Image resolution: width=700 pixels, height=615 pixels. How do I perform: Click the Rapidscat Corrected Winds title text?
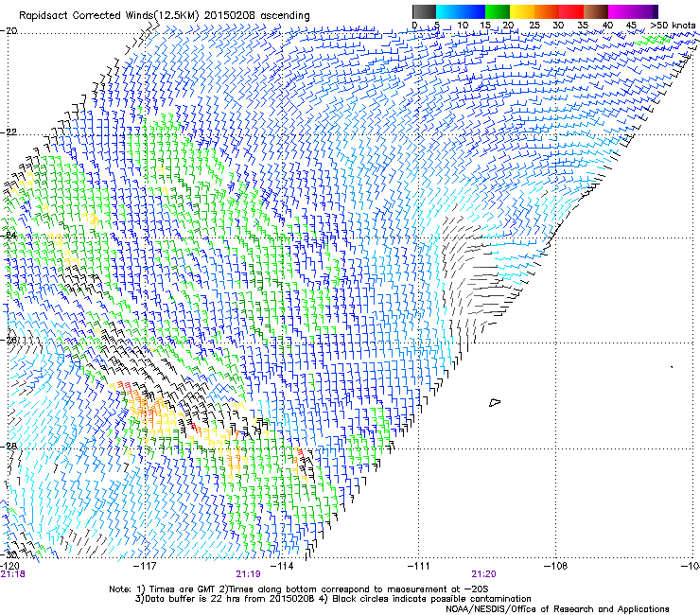[x=165, y=16]
